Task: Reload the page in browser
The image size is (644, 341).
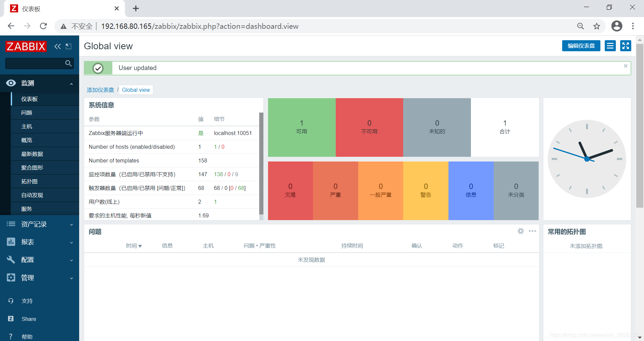Action: 43,26
